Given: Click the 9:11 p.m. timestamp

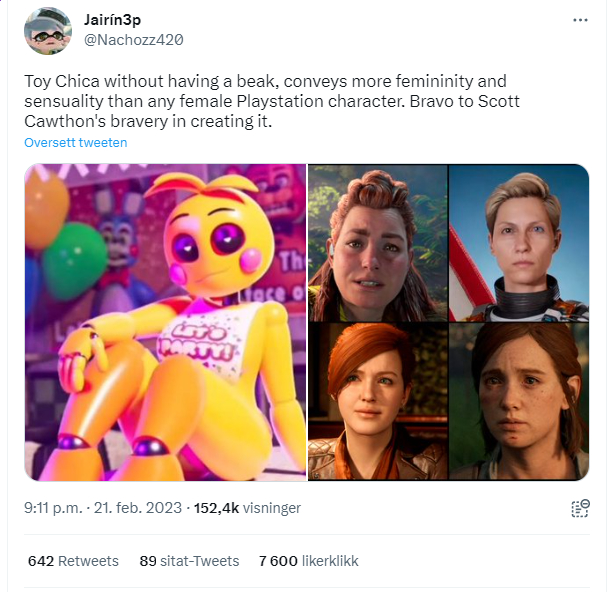Looking at the screenshot, I should (x=53, y=508).
